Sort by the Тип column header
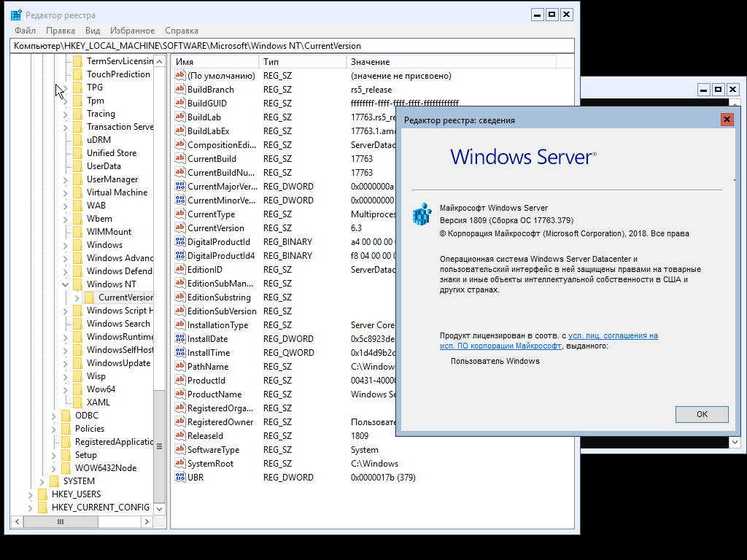Viewport: 747px width, 560px height. coord(303,62)
